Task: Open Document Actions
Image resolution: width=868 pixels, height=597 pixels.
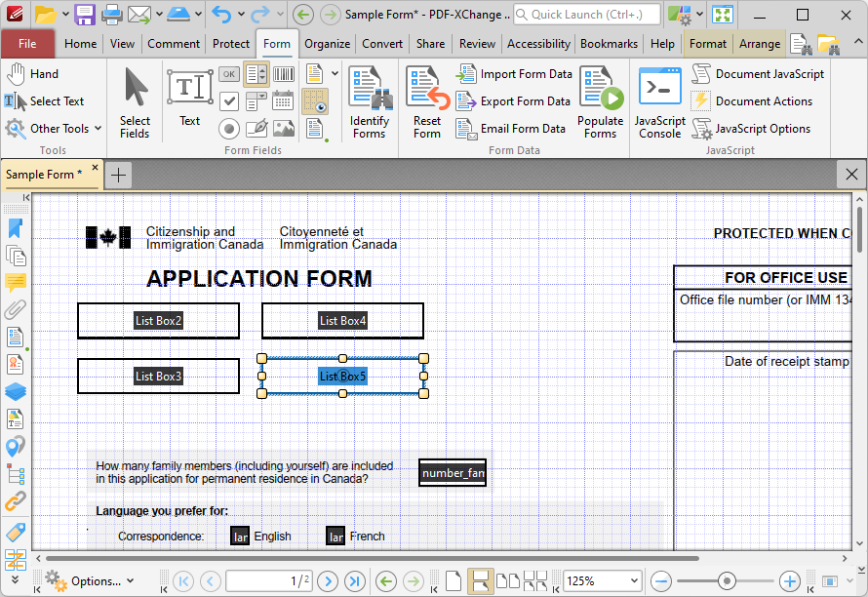Action: [x=752, y=101]
